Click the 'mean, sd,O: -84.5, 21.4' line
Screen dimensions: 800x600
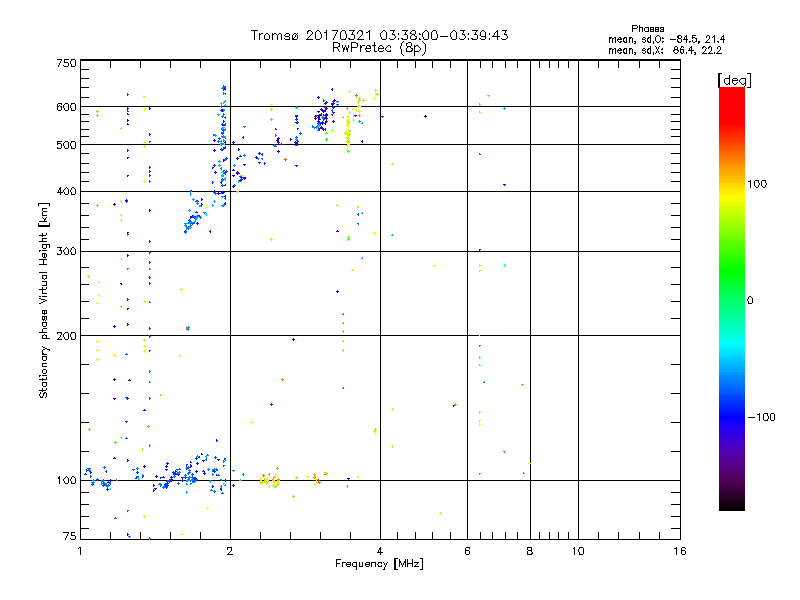(666, 39)
